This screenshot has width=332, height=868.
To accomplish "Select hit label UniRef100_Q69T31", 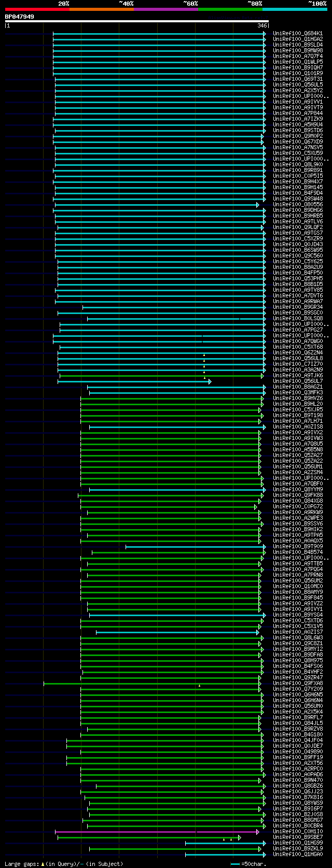I will tap(298, 79).
